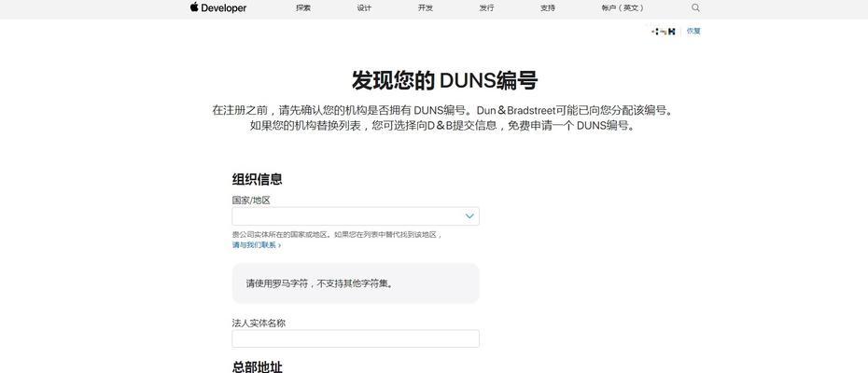Click the small translate logo icon
868x373 pixels.
coord(664,32)
